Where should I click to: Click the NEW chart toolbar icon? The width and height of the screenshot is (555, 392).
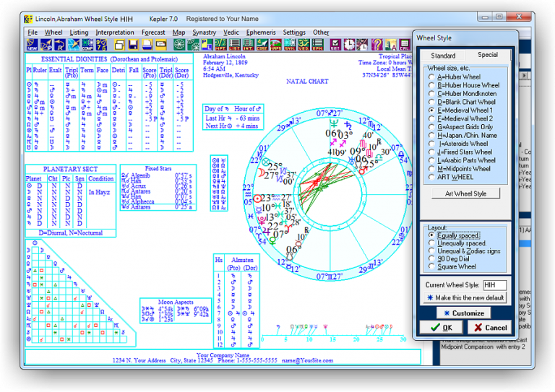(31, 45)
